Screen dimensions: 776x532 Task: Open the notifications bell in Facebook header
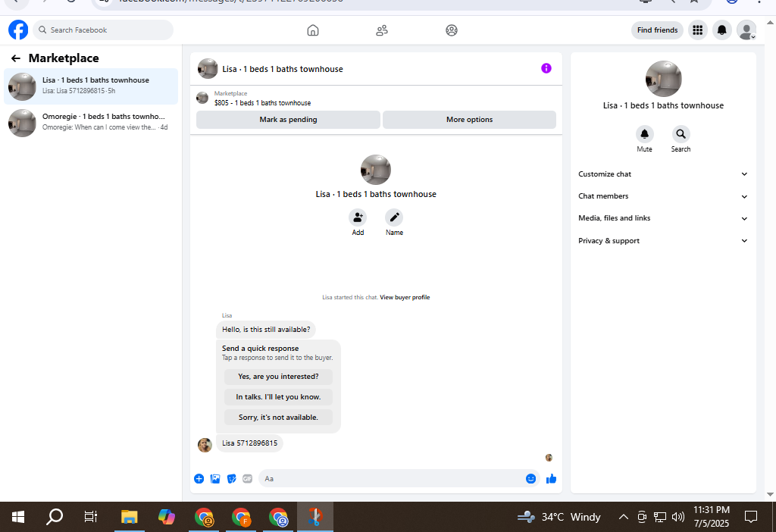(x=722, y=30)
